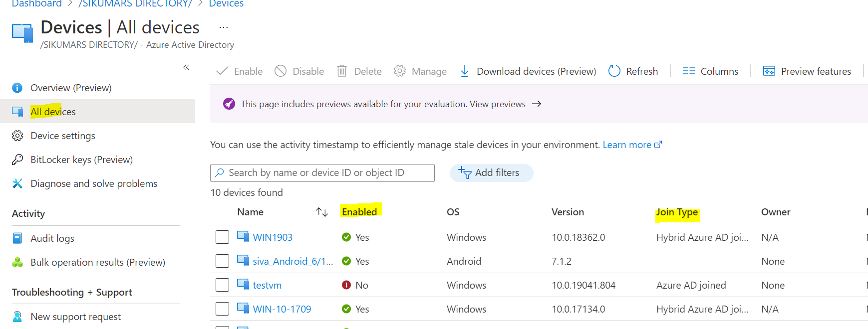Click the Diagnose and solve problems wrench icon
The height and width of the screenshot is (329, 868).
pos(17,183)
